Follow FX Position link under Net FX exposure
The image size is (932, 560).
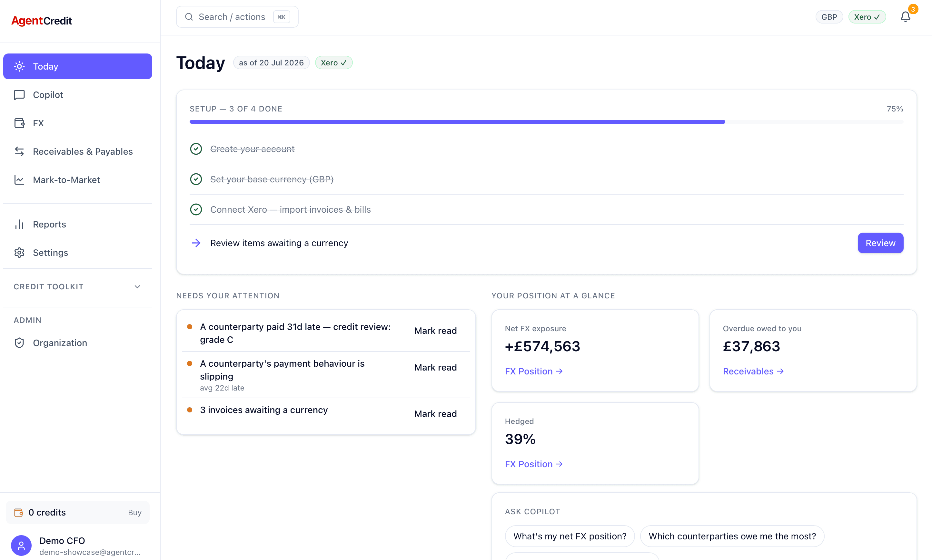coord(534,371)
